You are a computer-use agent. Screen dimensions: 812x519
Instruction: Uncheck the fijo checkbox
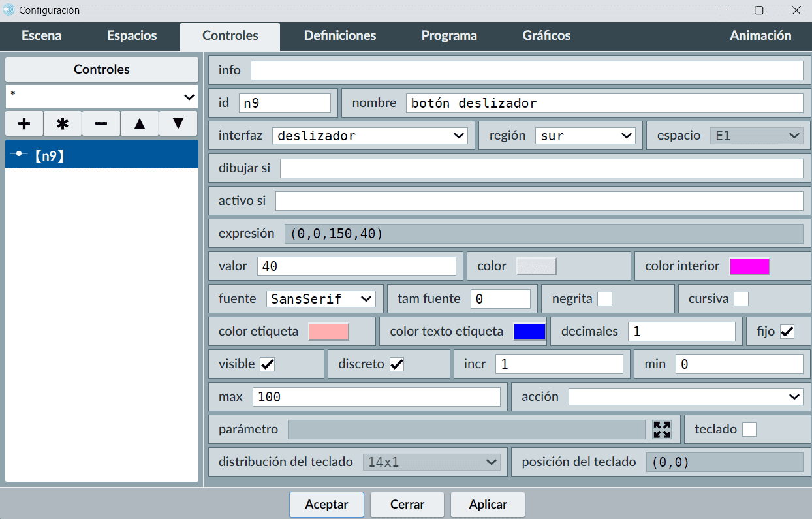(x=787, y=332)
